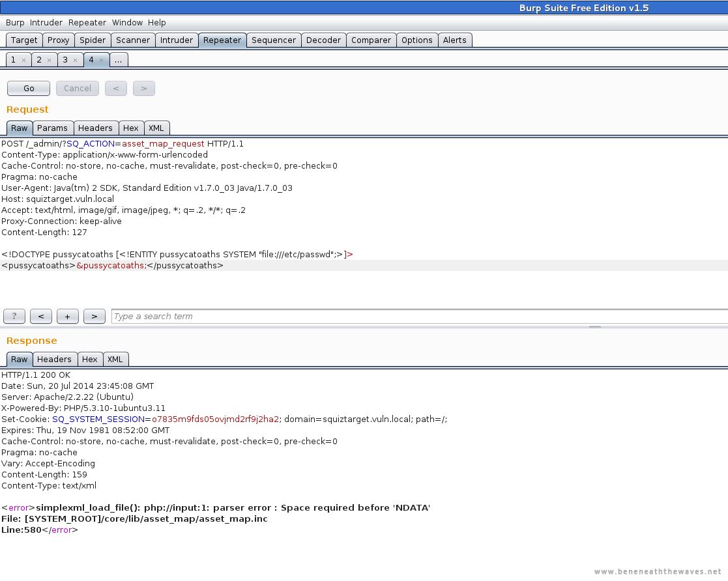
Task: Click the 'Content-Type: application/x-www-form-urlencoded' header
Action: (104, 155)
